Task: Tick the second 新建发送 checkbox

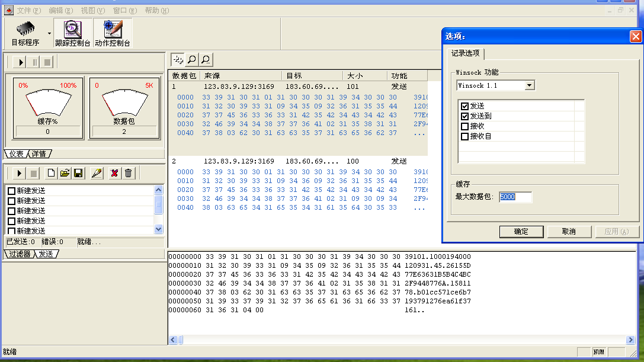Action: pyautogui.click(x=11, y=201)
